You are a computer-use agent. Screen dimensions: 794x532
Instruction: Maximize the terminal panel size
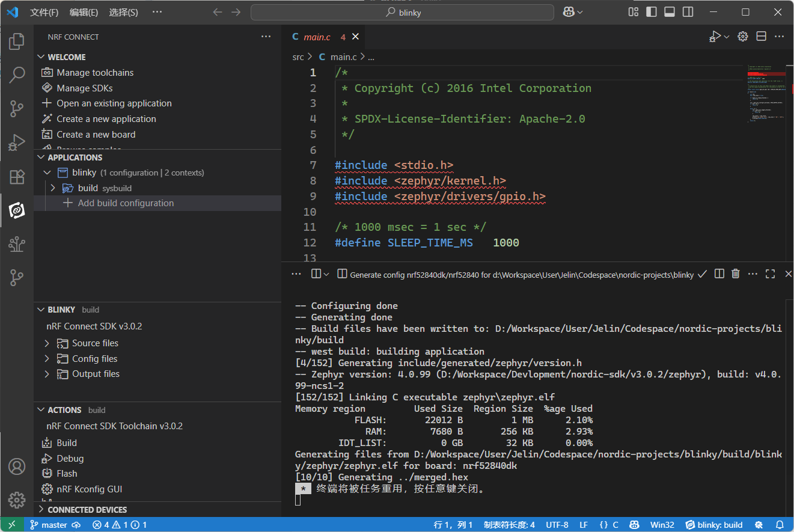(770, 274)
